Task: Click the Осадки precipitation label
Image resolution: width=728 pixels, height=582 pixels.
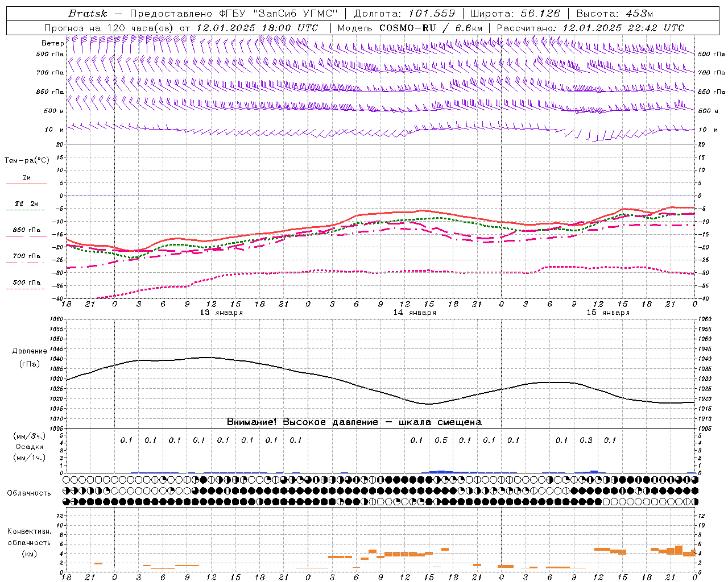Action: click(x=30, y=447)
